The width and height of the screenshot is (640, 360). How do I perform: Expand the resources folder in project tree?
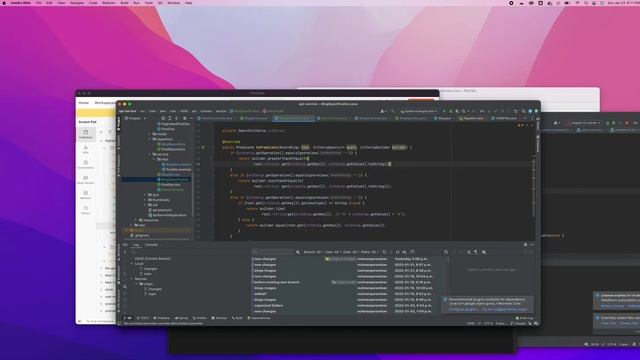point(136,220)
